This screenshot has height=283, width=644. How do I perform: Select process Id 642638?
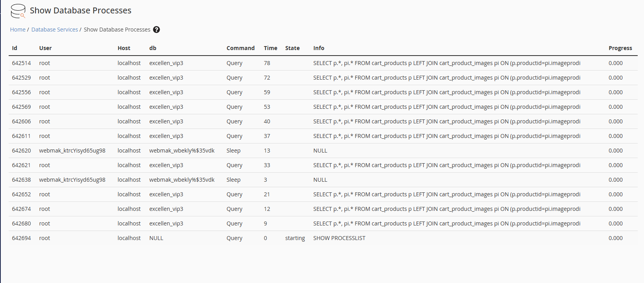tap(21, 180)
